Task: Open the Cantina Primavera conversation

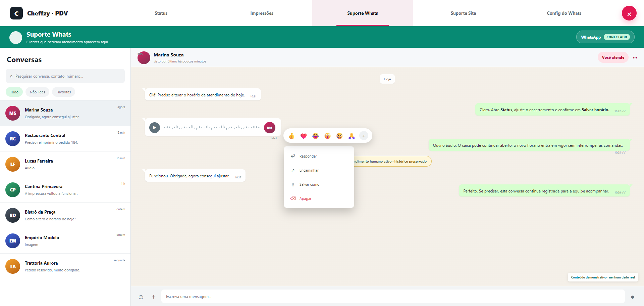Action: (x=65, y=190)
